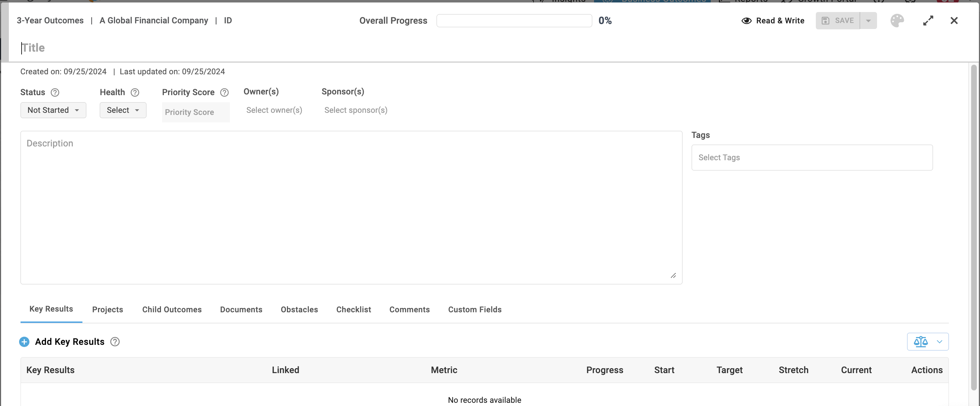Expand the outcome dialog to fullscreen
Viewport: 980px width, 406px height.
[x=928, y=21]
